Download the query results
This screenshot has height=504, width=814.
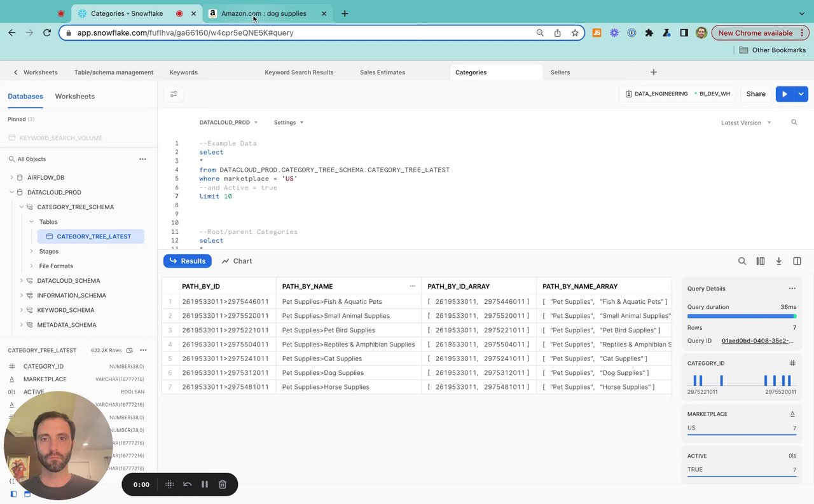[778, 261]
